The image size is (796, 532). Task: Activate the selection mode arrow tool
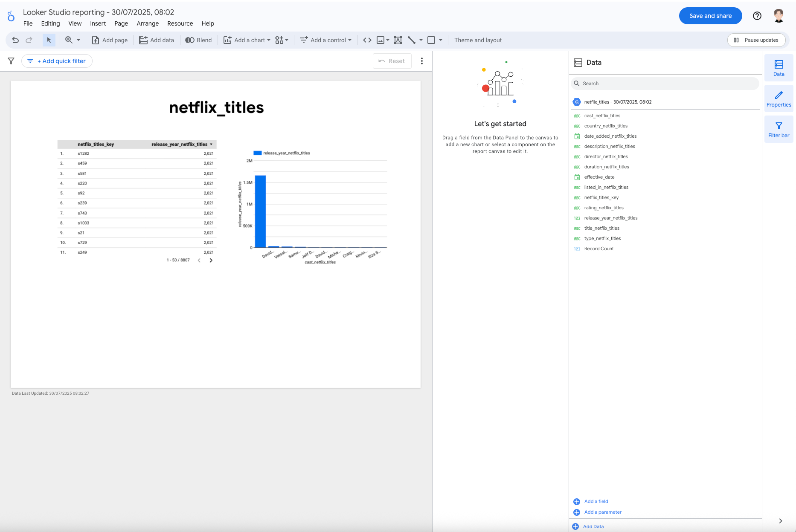49,40
